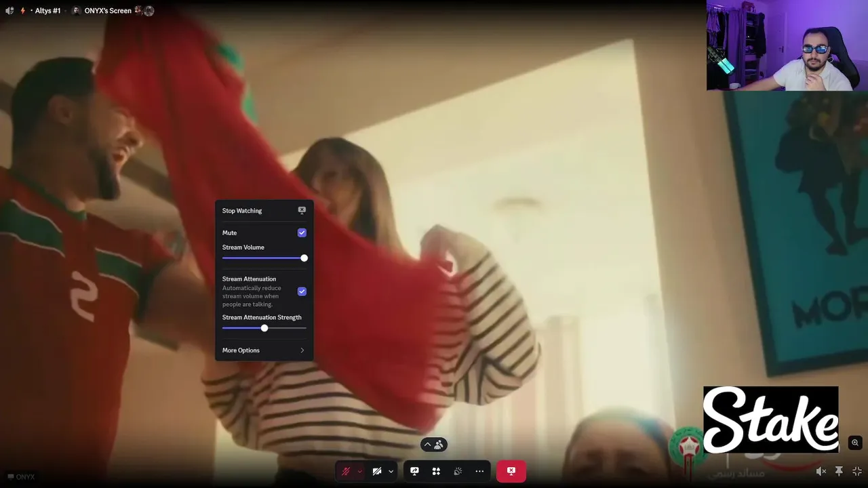Click the Altys #1 channel name

coord(47,11)
